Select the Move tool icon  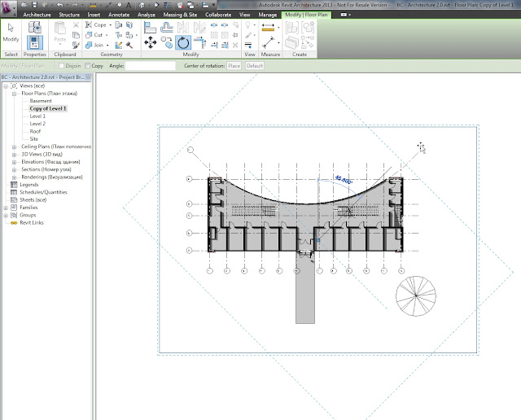pyautogui.click(x=150, y=42)
